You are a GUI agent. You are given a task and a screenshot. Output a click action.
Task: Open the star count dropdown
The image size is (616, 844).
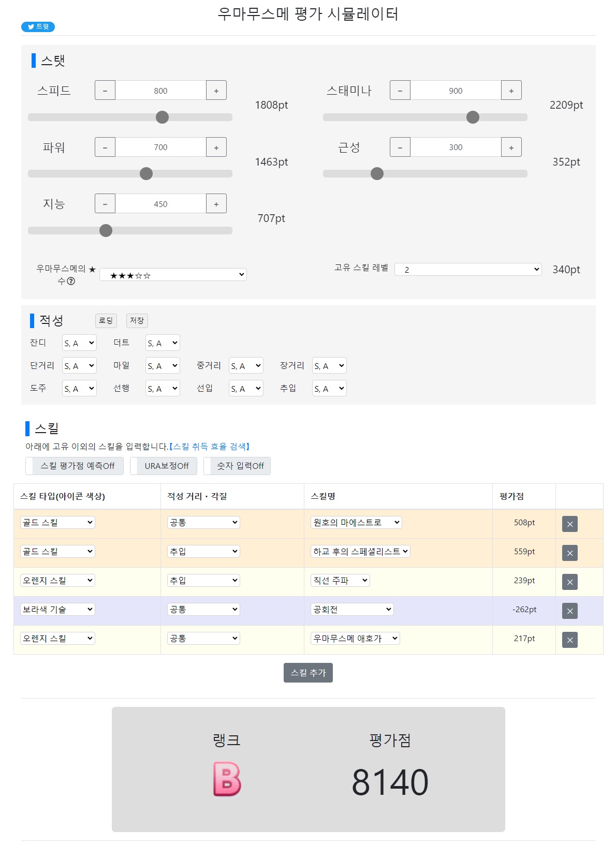[173, 275]
